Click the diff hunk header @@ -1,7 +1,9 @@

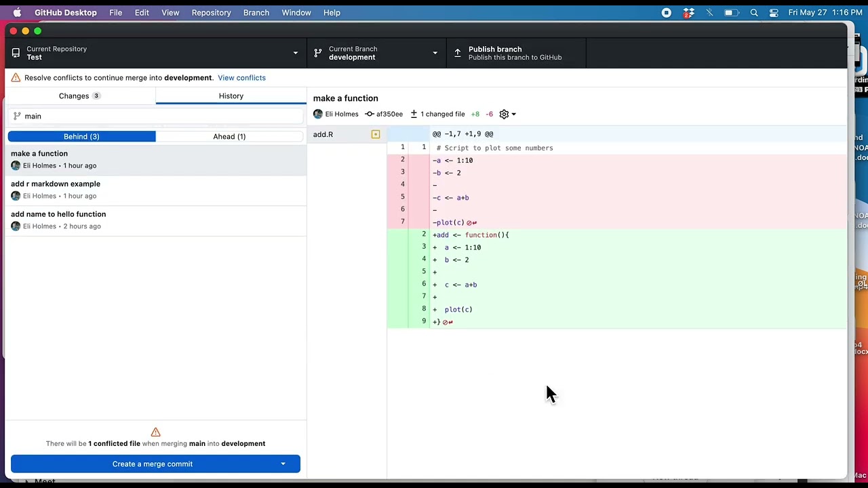click(462, 134)
